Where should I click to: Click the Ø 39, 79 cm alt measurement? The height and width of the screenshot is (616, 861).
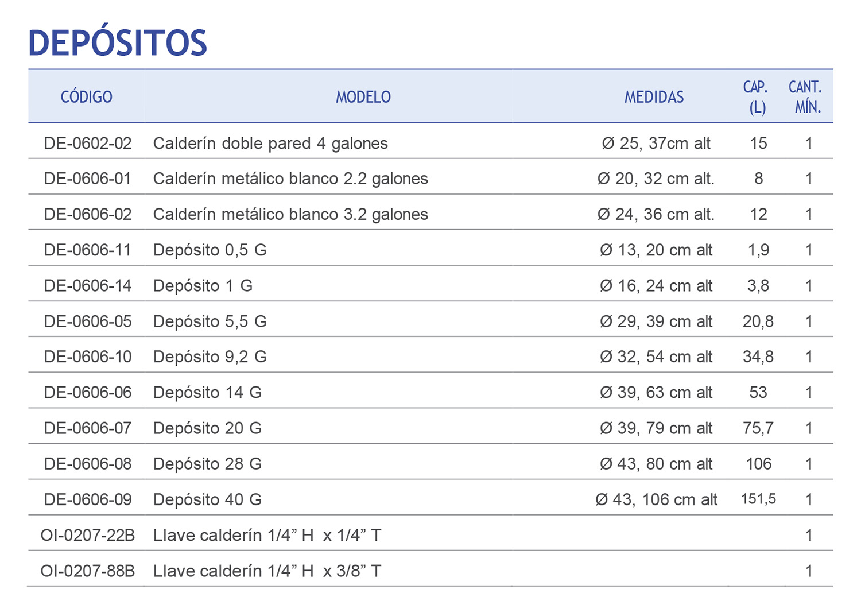pyautogui.click(x=654, y=428)
